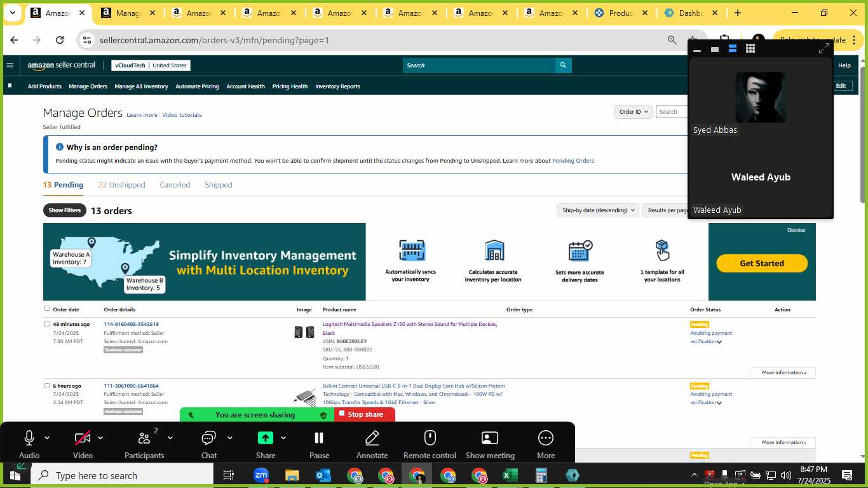This screenshot has height=488, width=868.
Task: Expand the Zoom video panel with the arrows icon
Action: (824, 48)
